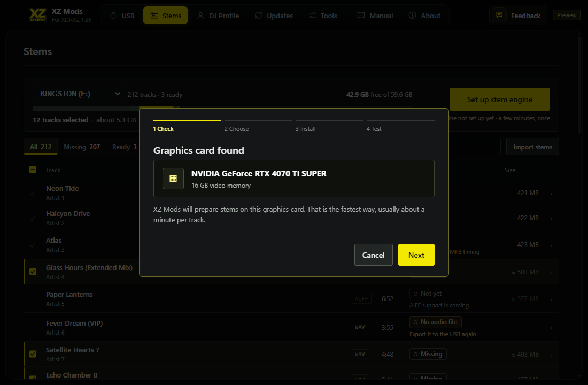Click the DJ Profile person icon
The height and width of the screenshot is (385, 588).
pyautogui.click(x=200, y=16)
